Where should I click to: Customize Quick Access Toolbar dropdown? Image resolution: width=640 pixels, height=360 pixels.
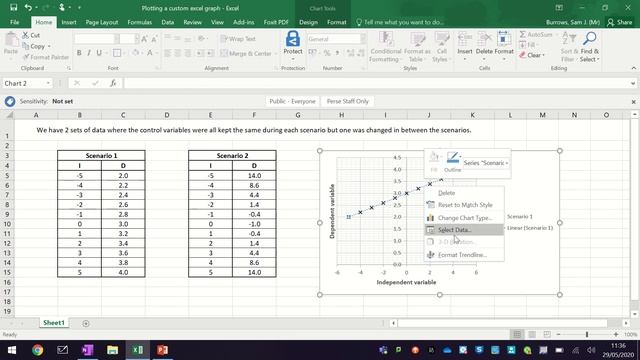(79, 7)
